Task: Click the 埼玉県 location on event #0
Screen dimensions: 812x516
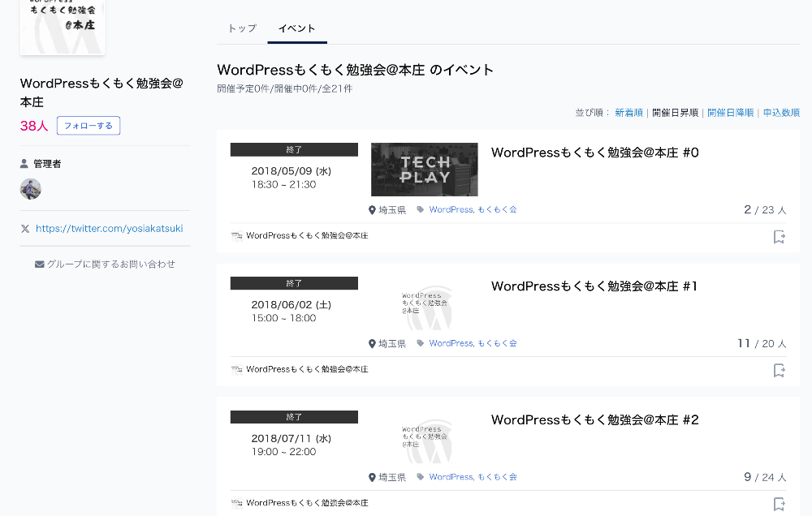Action: click(x=392, y=210)
